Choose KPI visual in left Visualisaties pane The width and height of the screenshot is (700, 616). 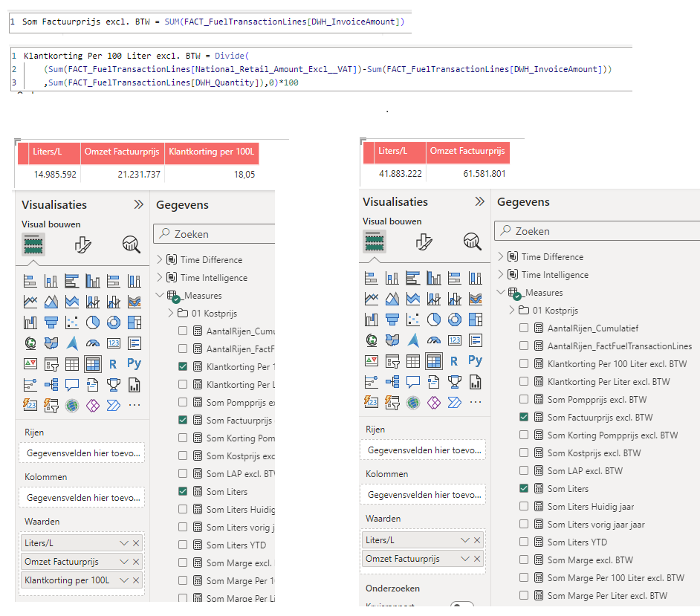coord(30,364)
